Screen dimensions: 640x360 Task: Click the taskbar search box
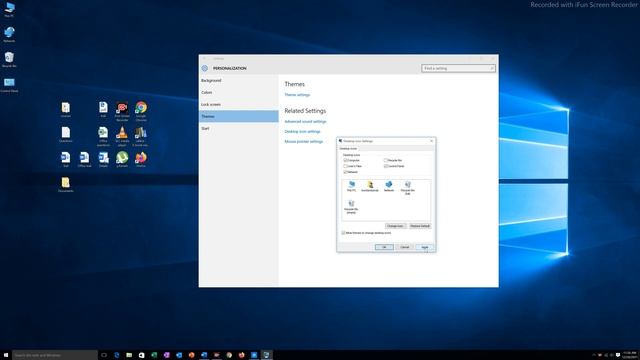55,355
